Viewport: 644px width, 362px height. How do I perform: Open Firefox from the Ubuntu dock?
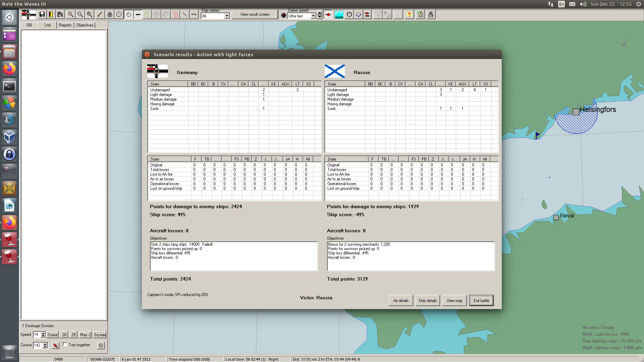tap(9, 69)
